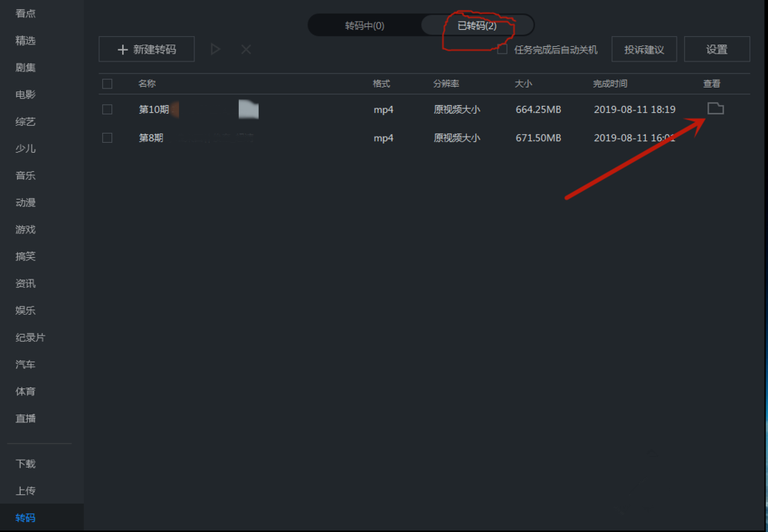768x532 pixels.
Task: Open the 投诉建议 feedback button
Action: pos(644,49)
